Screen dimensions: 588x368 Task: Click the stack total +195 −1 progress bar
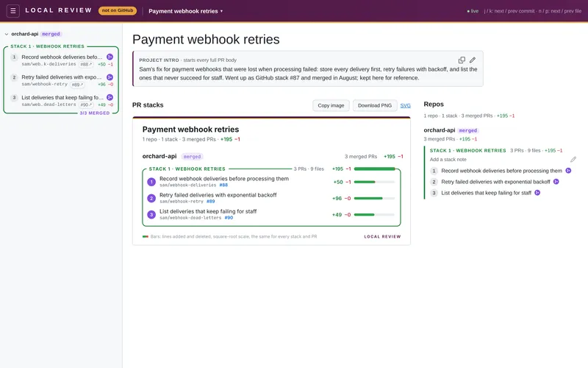point(374,169)
